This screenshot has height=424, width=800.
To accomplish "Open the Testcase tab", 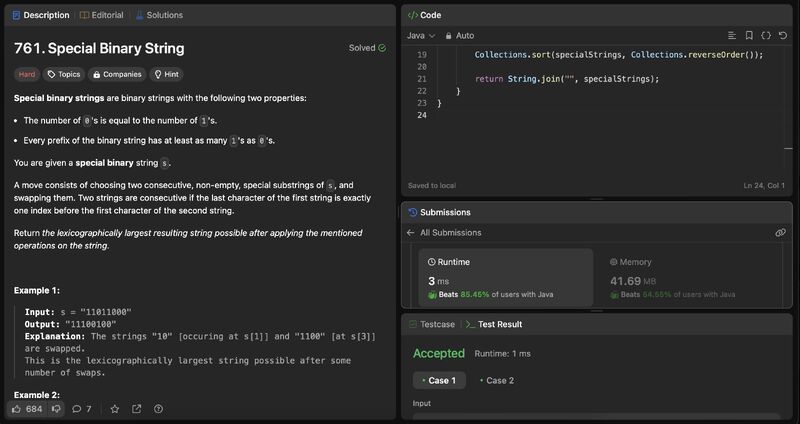I will pyautogui.click(x=432, y=325).
